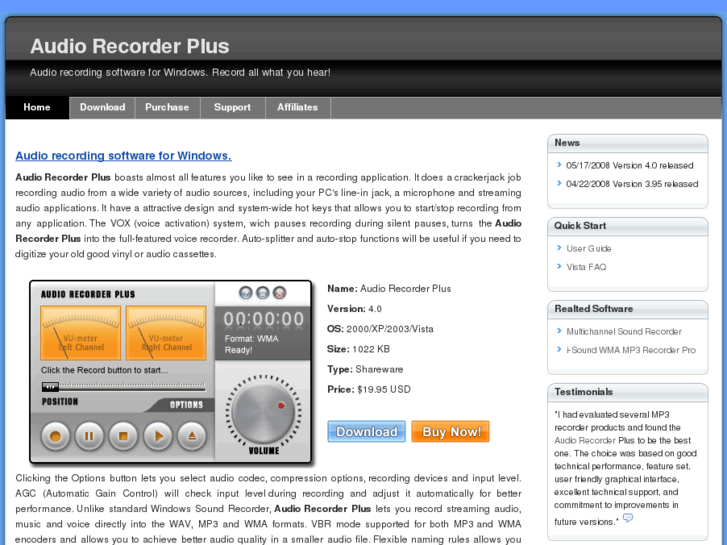Click the Play button in recorder image
This screenshot has width=727, height=545.
point(158,436)
